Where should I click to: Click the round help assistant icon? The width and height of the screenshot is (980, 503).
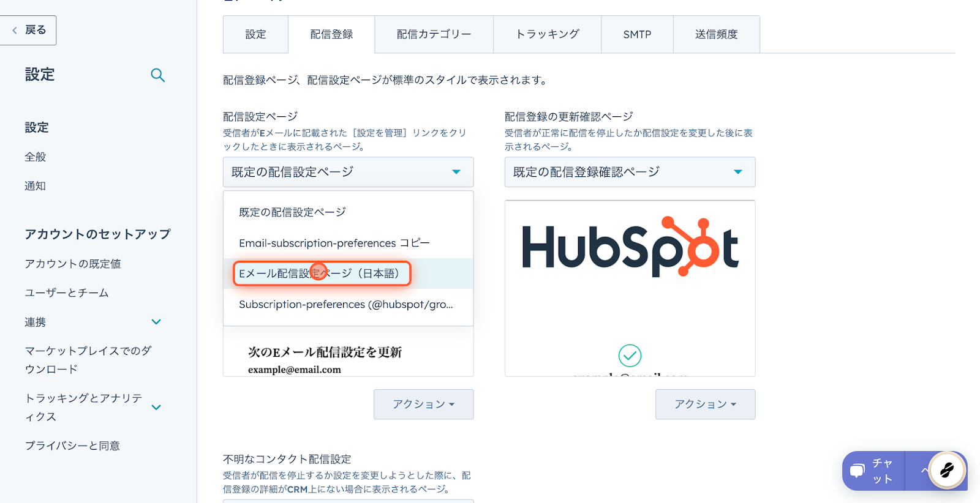click(x=947, y=470)
